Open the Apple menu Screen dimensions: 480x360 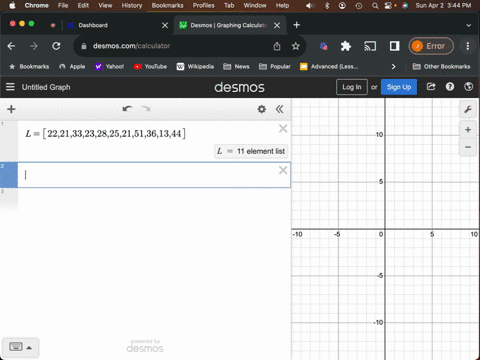click(12, 5)
